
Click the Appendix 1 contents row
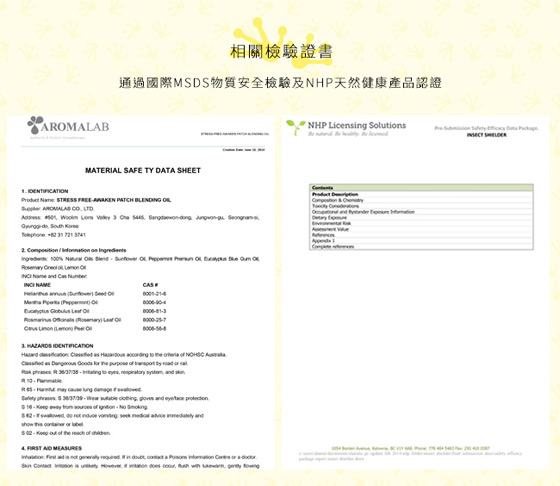point(421,241)
